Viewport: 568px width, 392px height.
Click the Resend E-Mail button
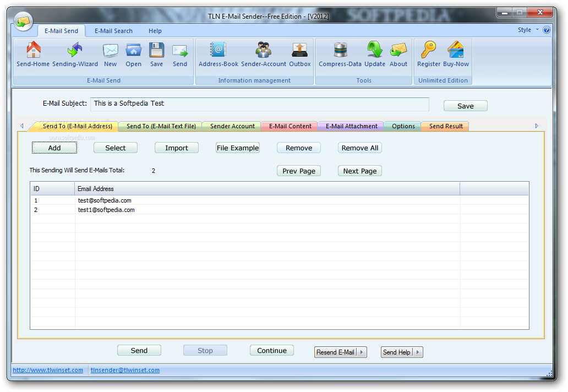335,352
